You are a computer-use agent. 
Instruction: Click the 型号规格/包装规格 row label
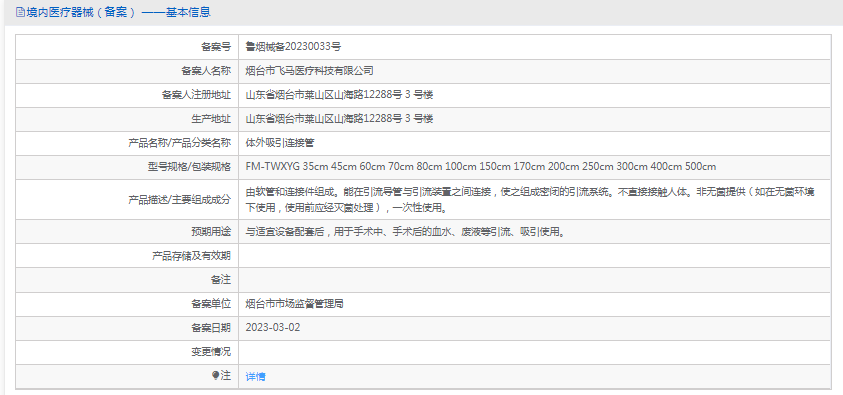click(189, 167)
